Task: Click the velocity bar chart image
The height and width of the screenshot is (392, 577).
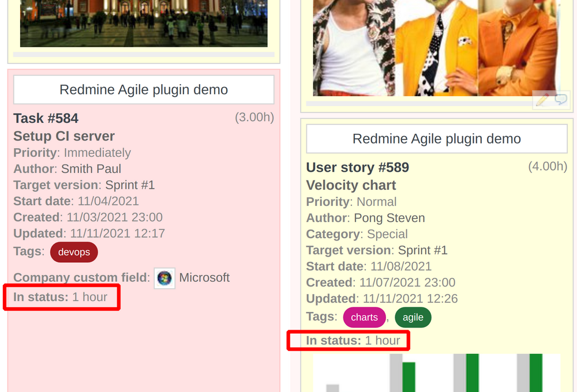Action: [439, 375]
